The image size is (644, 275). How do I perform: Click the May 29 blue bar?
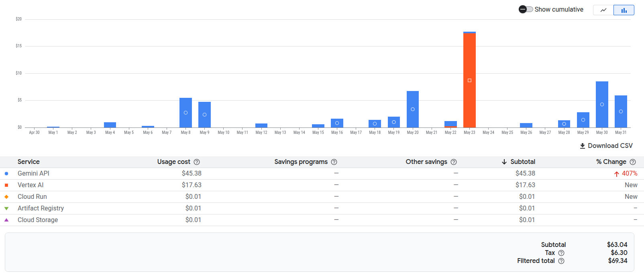[583, 120]
